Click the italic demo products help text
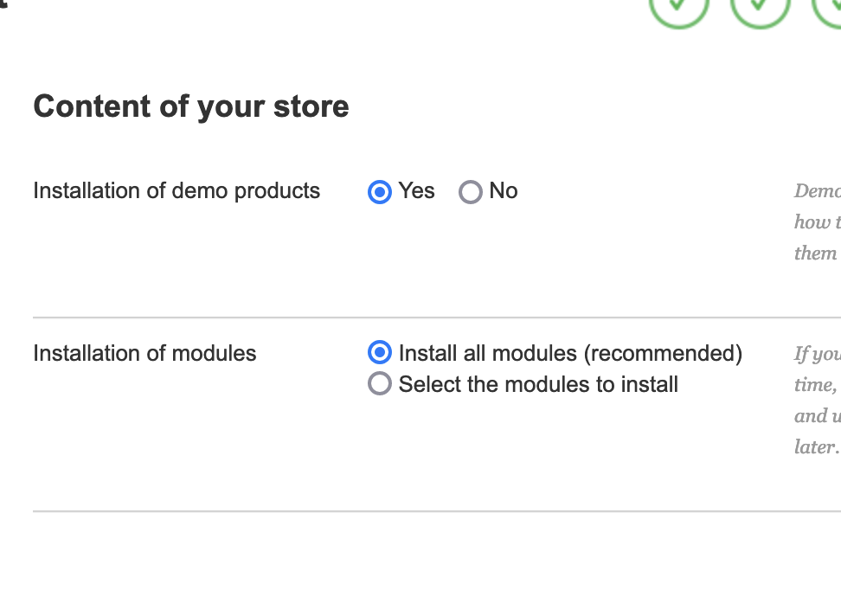 coord(817,221)
